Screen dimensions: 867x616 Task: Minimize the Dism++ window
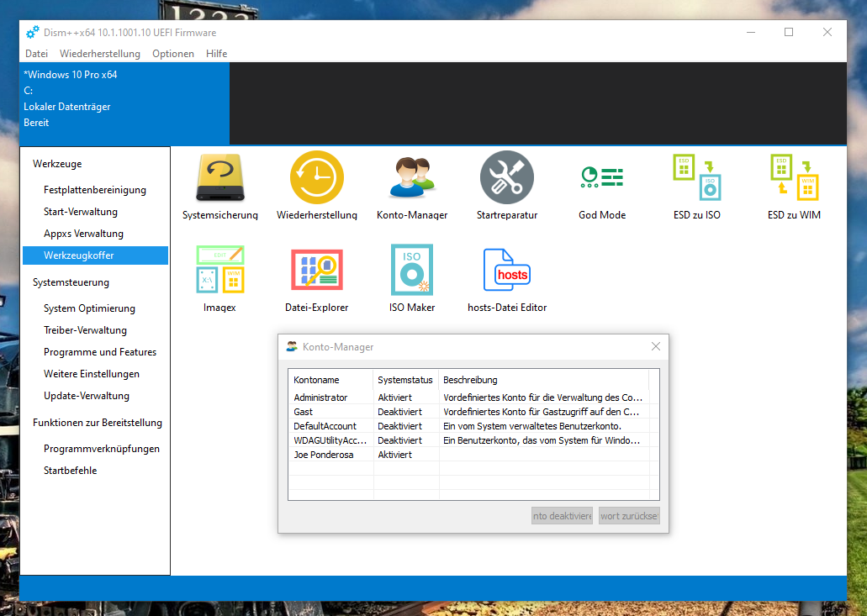pos(750,32)
